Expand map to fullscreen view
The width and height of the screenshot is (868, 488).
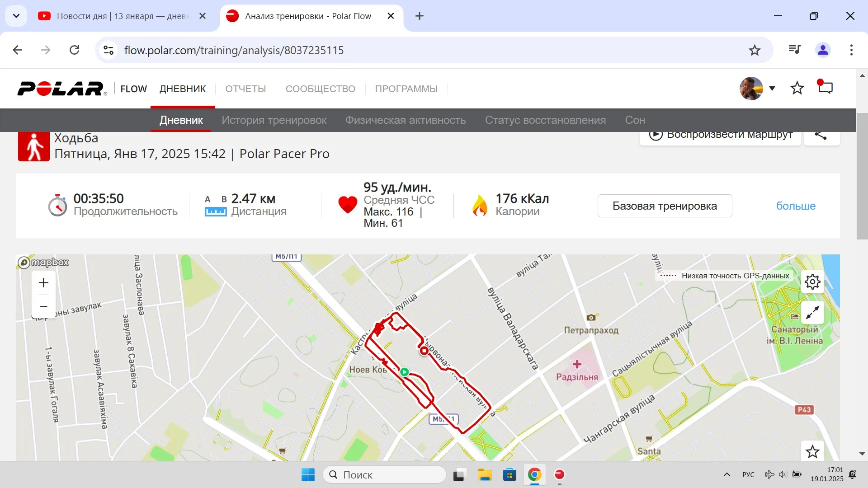(x=812, y=313)
